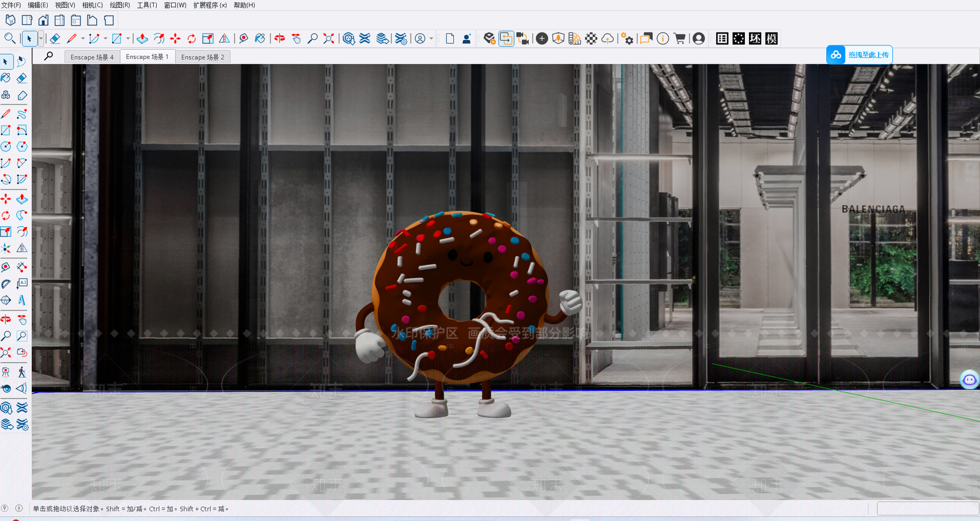The image size is (980, 521).
Task: Select the Walk tool in left toolbar
Action: click(x=22, y=371)
